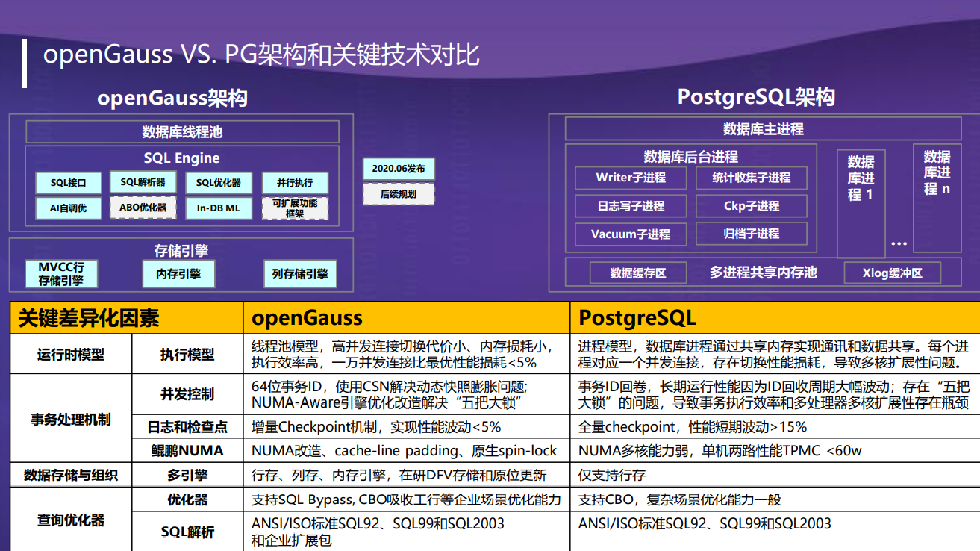Screen dimensions: 980x551
Task: Click the cell starting "64位事务ID"
Action: (x=407, y=394)
